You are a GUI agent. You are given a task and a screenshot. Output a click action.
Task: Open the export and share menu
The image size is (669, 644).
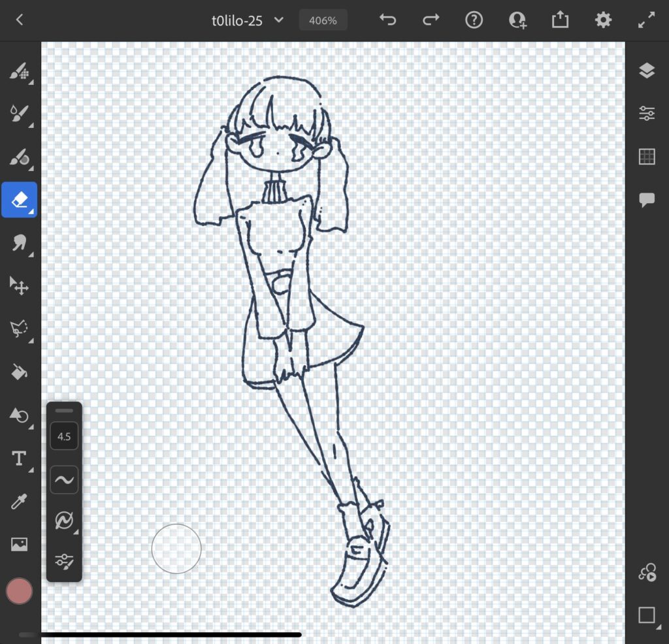point(560,20)
